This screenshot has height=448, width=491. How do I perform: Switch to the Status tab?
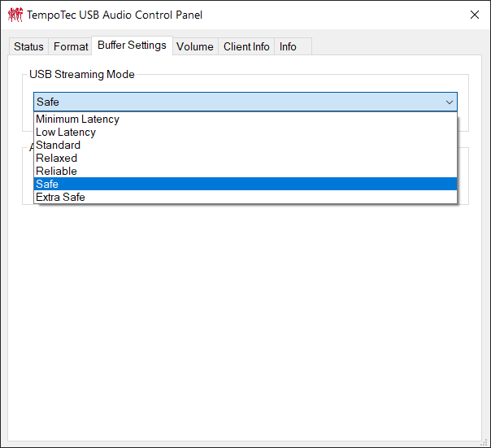click(x=28, y=47)
